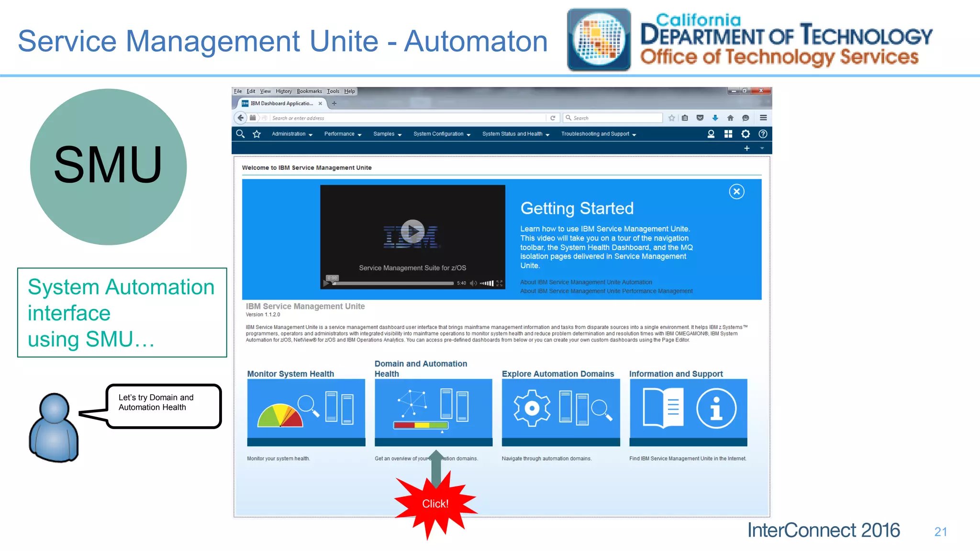Open the page tabs dropdown arrow beside the plus
The width and height of the screenshot is (980, 551).
coord(762,148)
